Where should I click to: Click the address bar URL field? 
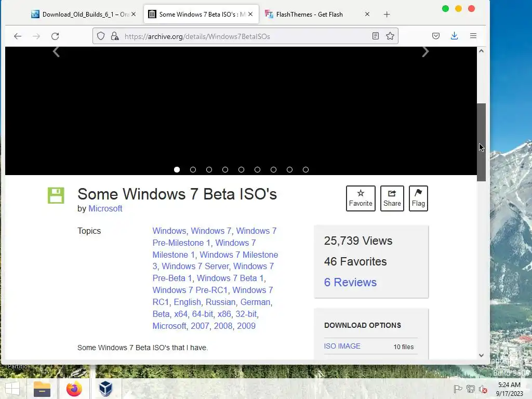245,36
